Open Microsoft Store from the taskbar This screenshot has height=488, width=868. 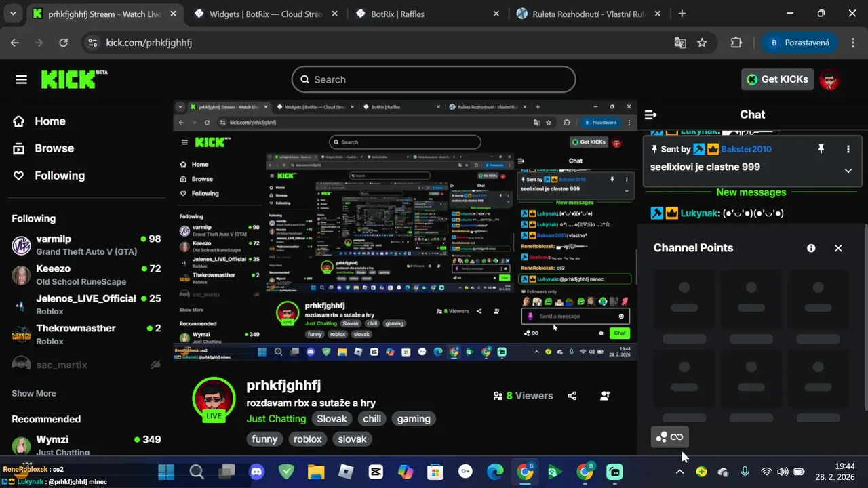[435, 472]
